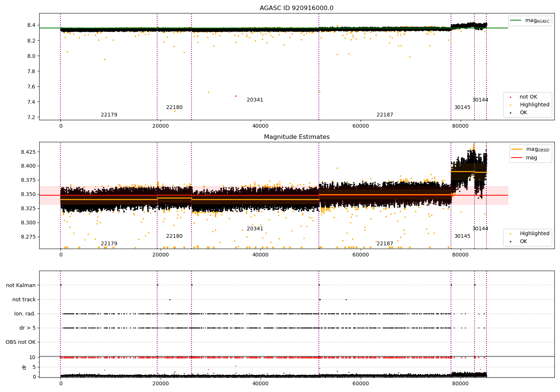Click the 60000 x-tick of middle plot
Screen dimensions: 560x392
(361, 255)
